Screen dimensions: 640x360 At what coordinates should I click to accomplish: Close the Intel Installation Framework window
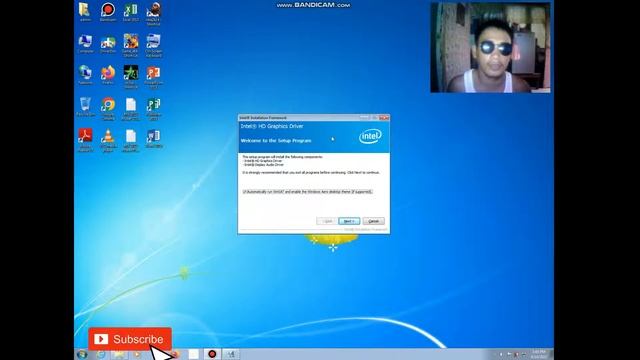tap(384, 118)
